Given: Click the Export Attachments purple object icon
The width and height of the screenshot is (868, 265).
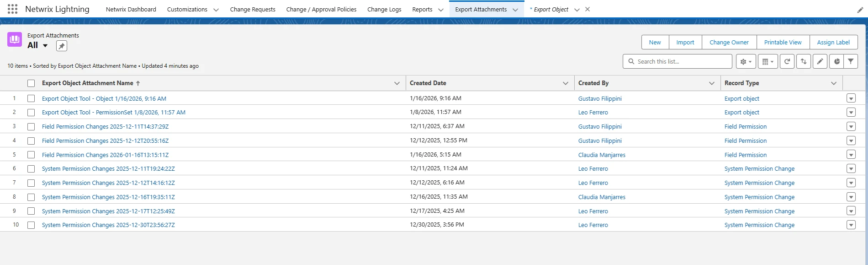Looking at the screenshot, I should (x=15, y=39).
